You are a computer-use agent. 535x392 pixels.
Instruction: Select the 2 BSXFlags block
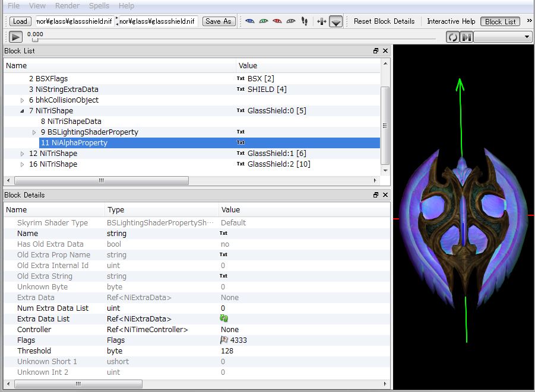click(x=49, y=79)
